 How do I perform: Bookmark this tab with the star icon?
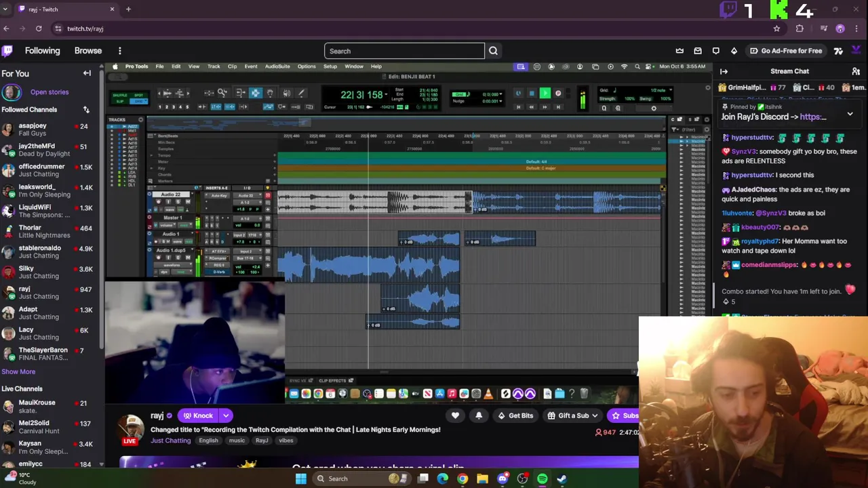coord(776,28)
